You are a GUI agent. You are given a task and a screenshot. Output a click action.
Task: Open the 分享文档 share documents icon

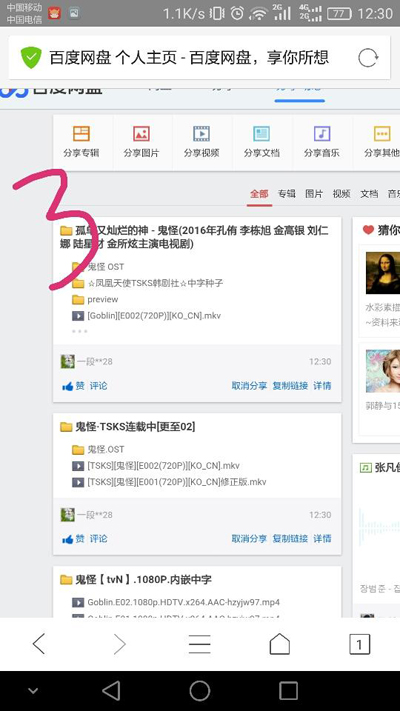[262, 133]
